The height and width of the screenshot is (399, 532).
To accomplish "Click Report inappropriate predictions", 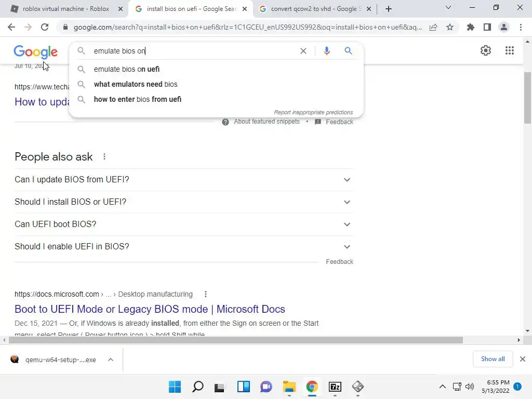I will [x=313, y=112].
